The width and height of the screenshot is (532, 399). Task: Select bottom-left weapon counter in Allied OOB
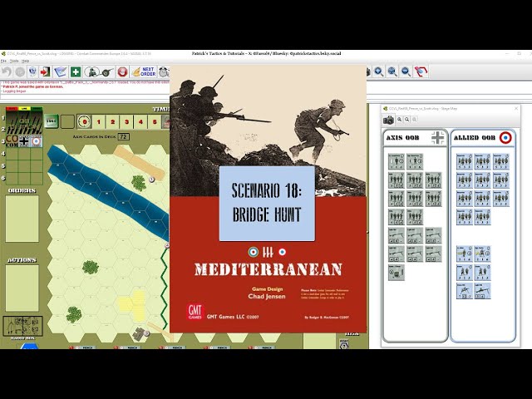(465, 291)
